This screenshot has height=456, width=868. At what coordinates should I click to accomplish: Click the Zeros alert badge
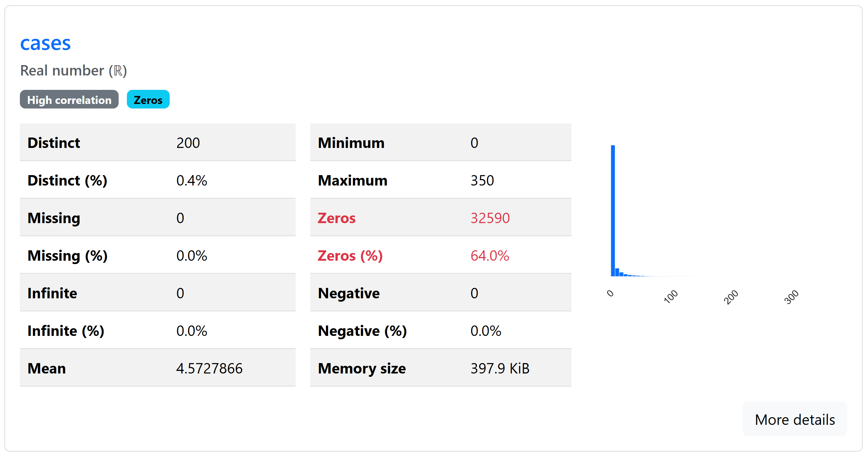click(x=148, y=100)
